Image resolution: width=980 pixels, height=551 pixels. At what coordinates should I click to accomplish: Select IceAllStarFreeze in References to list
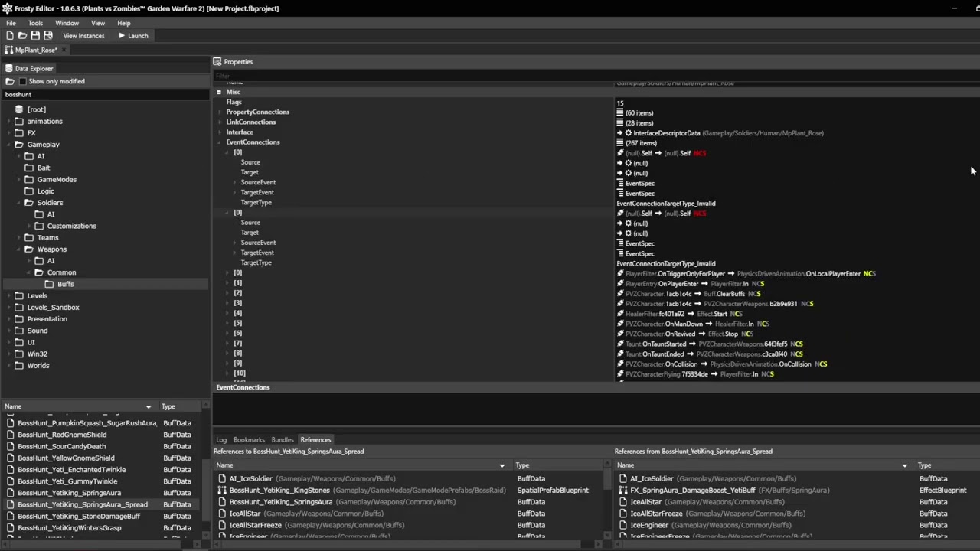coord(256,525)
